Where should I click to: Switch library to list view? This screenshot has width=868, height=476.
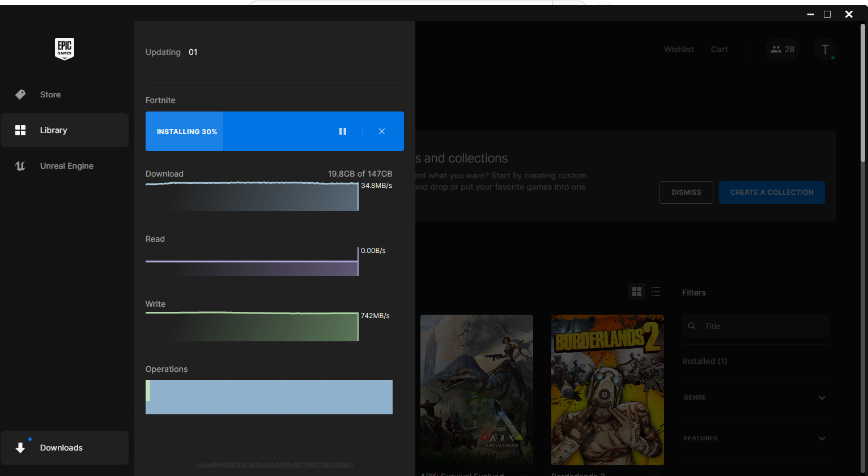(x=656, y=291)
